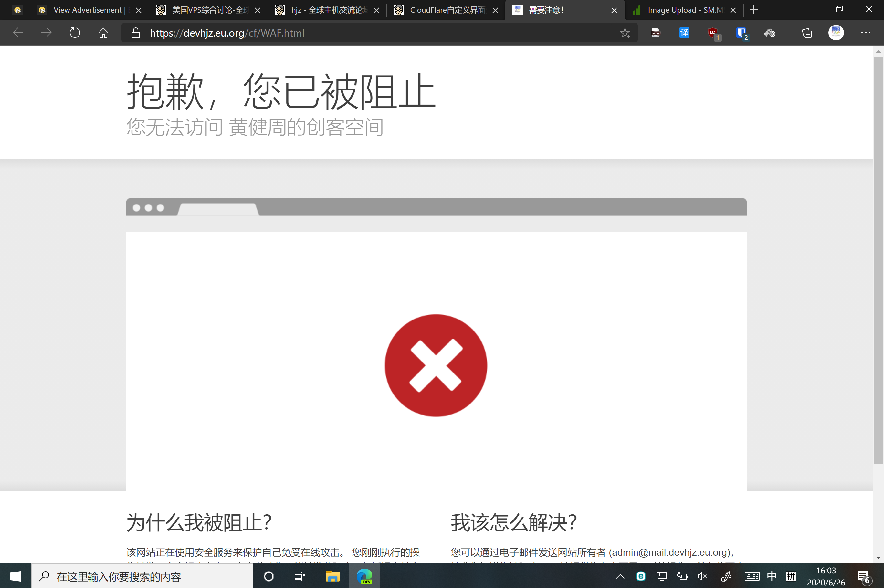The height and width of the screenshot is (588, 884).
Task: Open Task View on the taskbar
Action: pos(300,576)
